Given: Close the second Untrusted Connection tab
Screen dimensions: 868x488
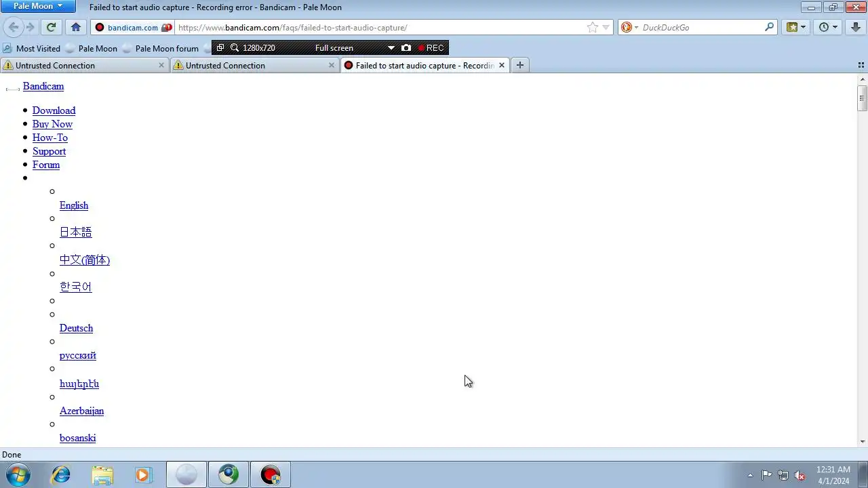Looking at the screenshot, I should click(332, 65).
